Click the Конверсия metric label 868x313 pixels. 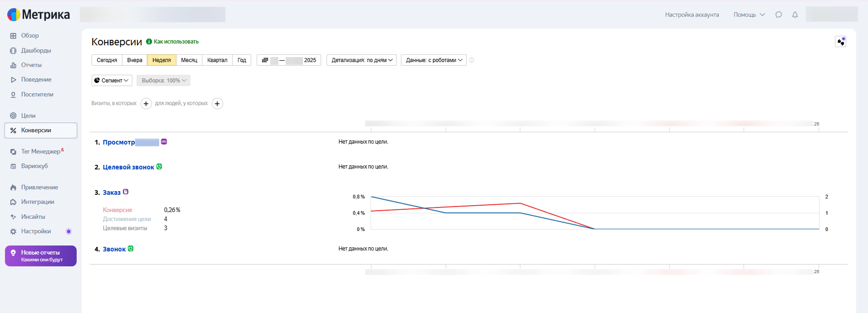pyautogui.click(x=117, y=210)
